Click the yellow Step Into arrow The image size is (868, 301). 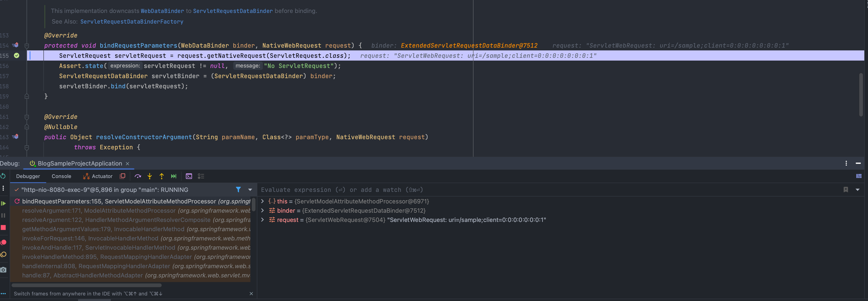click(x=150, y=176)
